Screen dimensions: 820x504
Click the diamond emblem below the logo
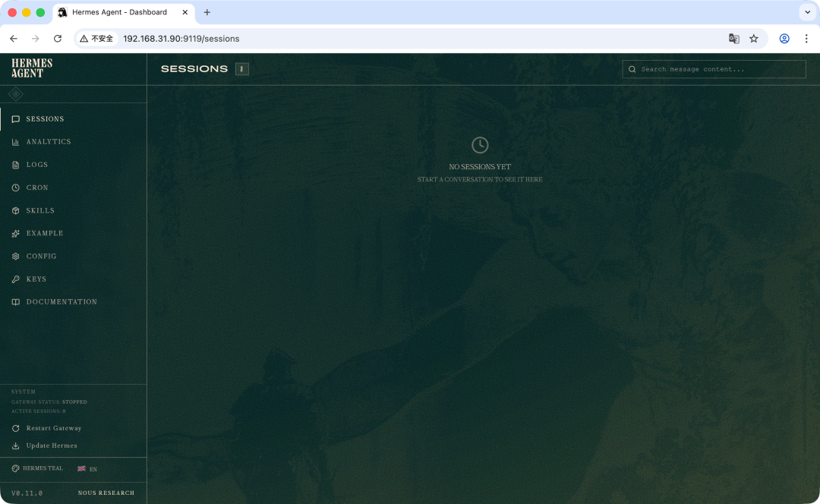point(16,94)
